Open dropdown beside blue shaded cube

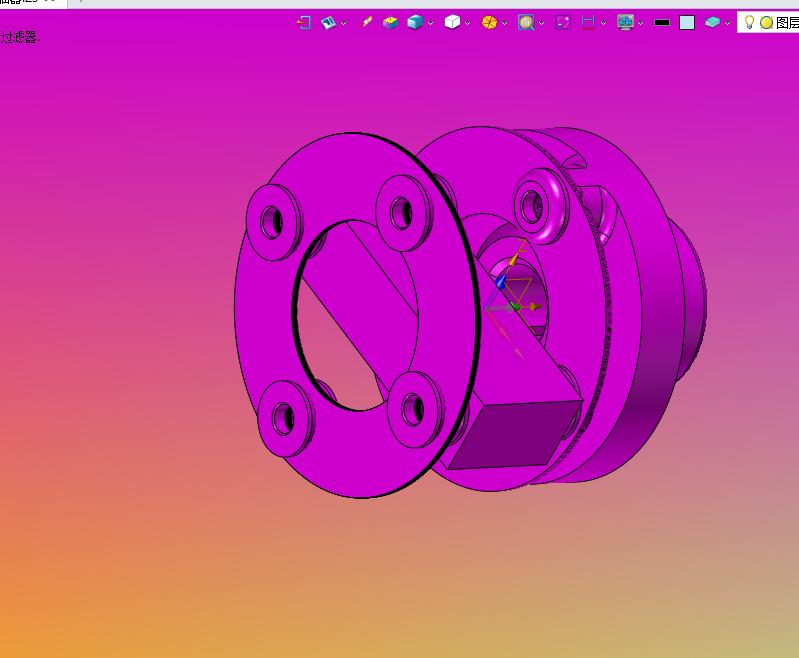pyautogui.click(x=431, y=23)
